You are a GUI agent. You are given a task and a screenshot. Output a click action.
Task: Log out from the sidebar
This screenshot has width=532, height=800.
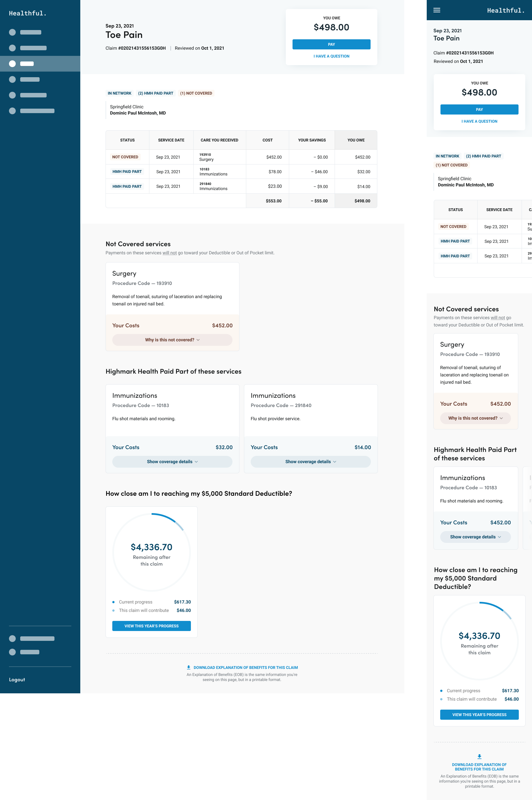click(x=17, y=680)
